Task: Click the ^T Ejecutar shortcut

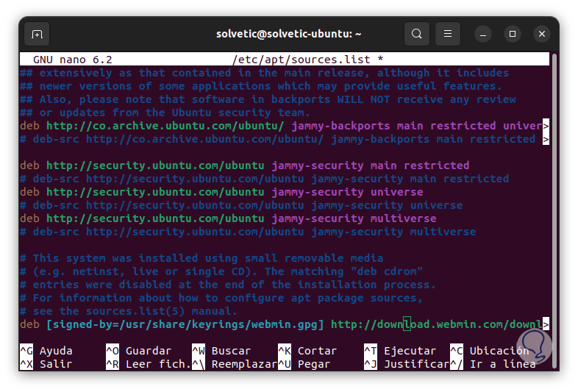Action: (400, 351)
